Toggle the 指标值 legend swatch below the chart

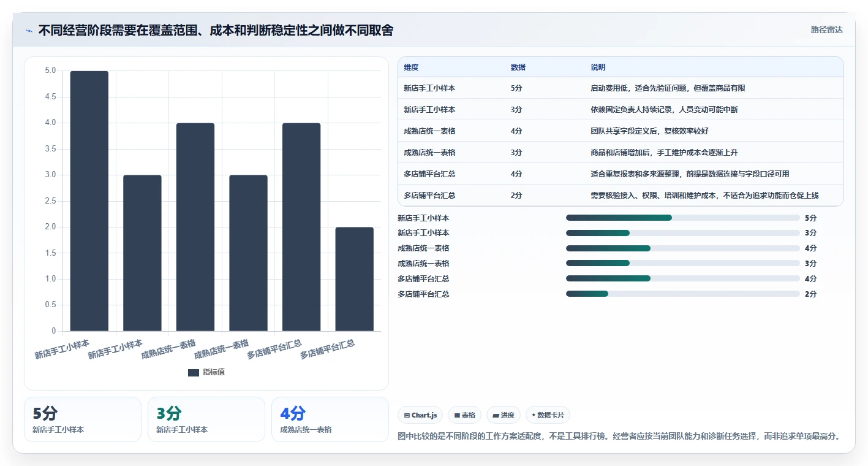click(194, 372)
